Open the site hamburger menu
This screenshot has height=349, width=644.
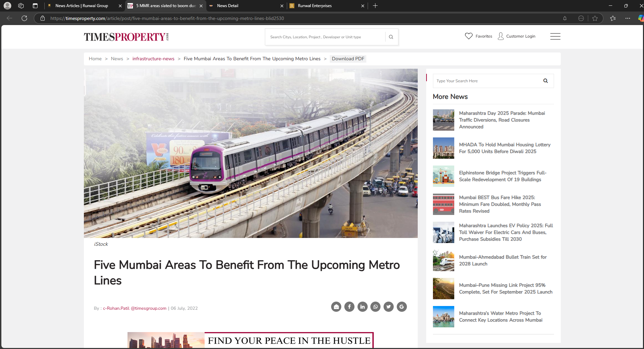pos(555,36)
